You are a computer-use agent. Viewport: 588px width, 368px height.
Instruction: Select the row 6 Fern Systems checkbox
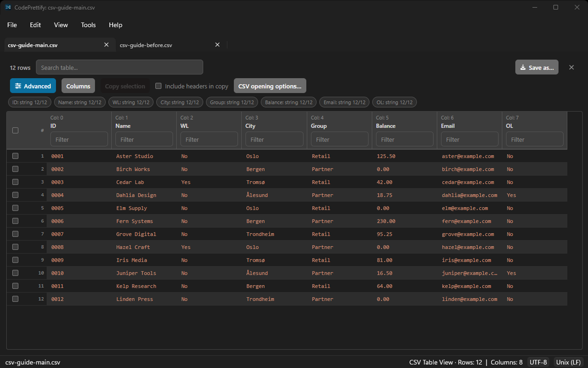[15, 221]
